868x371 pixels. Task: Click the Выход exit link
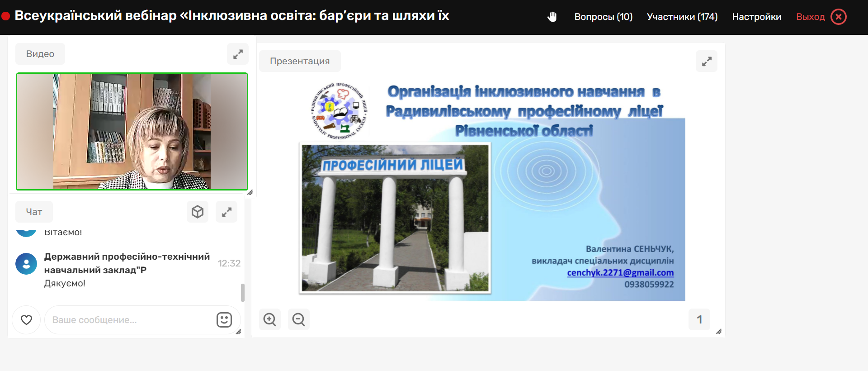pyautogui.click(x=810, y=17)
